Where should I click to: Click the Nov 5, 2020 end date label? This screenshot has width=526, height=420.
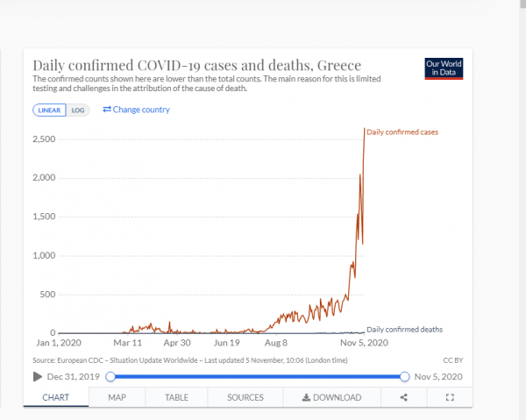pos(438,376)
